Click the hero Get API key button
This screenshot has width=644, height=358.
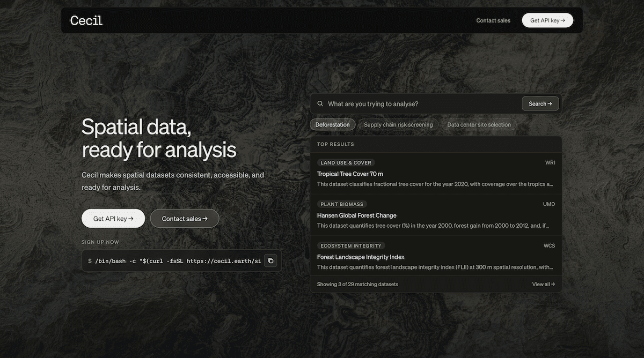point(113,219)
